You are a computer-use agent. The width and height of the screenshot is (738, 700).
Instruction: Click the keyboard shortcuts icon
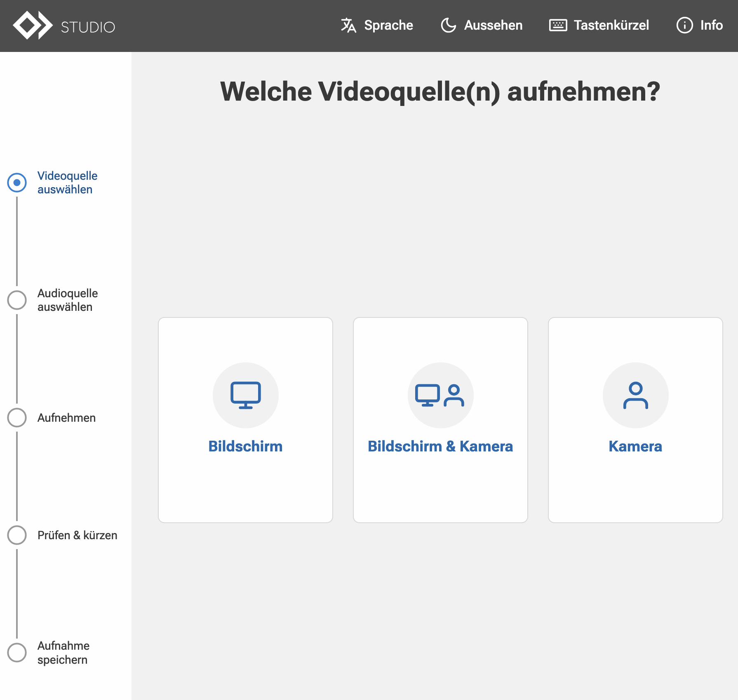point(558,25)
